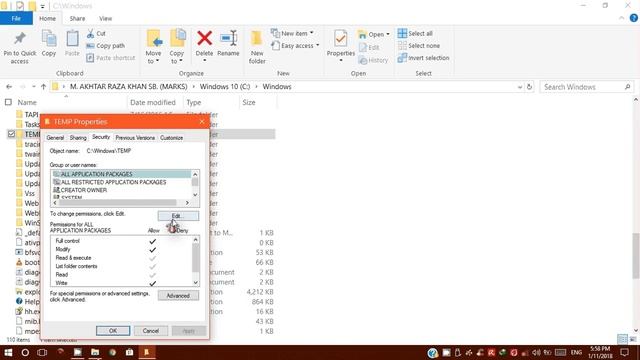
Task: Click the ENG language indicator
Action: pos(576,352)
